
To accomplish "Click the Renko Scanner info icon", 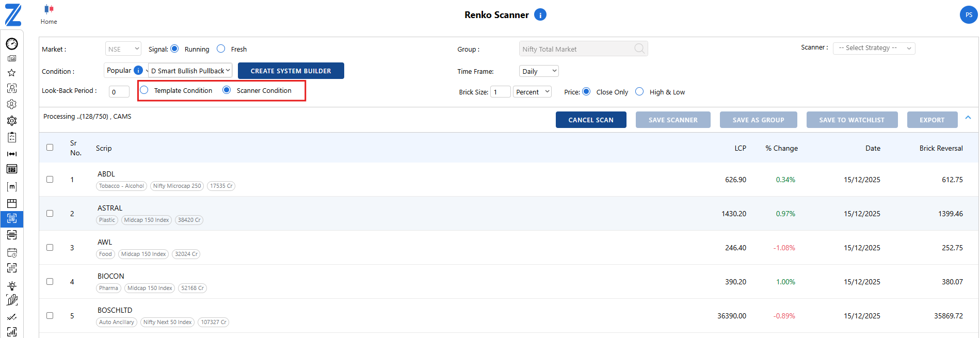I will click(540, 15).
